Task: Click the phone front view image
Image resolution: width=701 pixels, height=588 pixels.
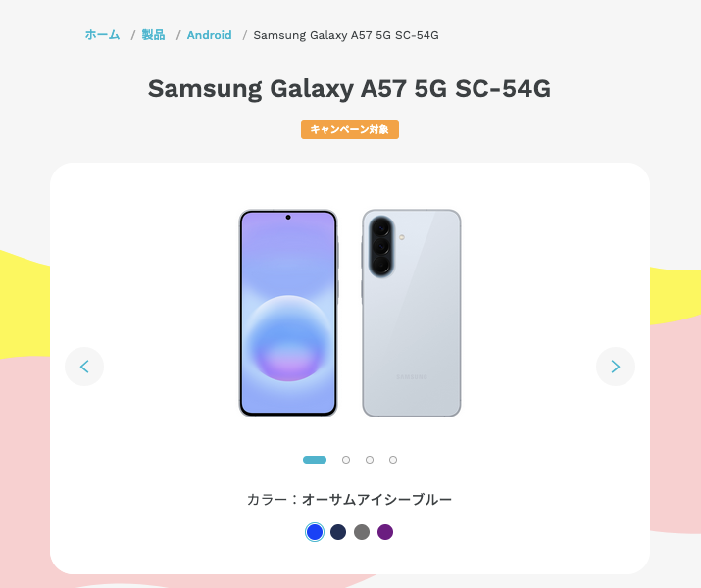Action: pyautogui.click(x=288, y=314)
